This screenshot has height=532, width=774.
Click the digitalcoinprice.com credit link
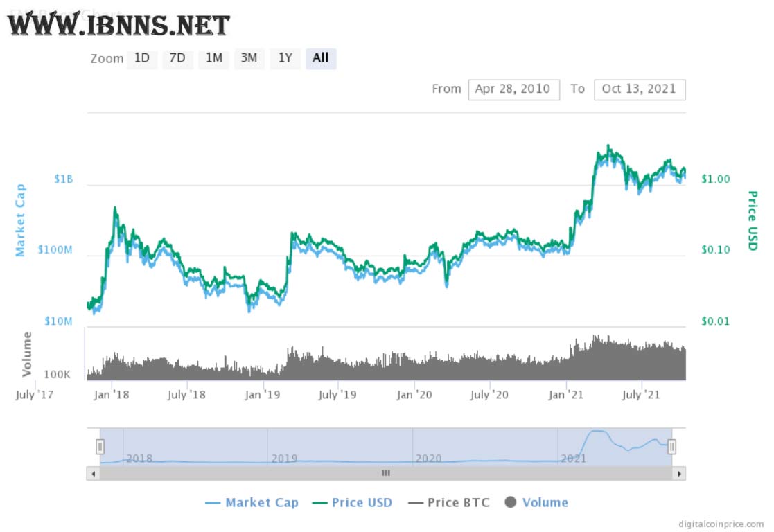[x=721, y=524]
